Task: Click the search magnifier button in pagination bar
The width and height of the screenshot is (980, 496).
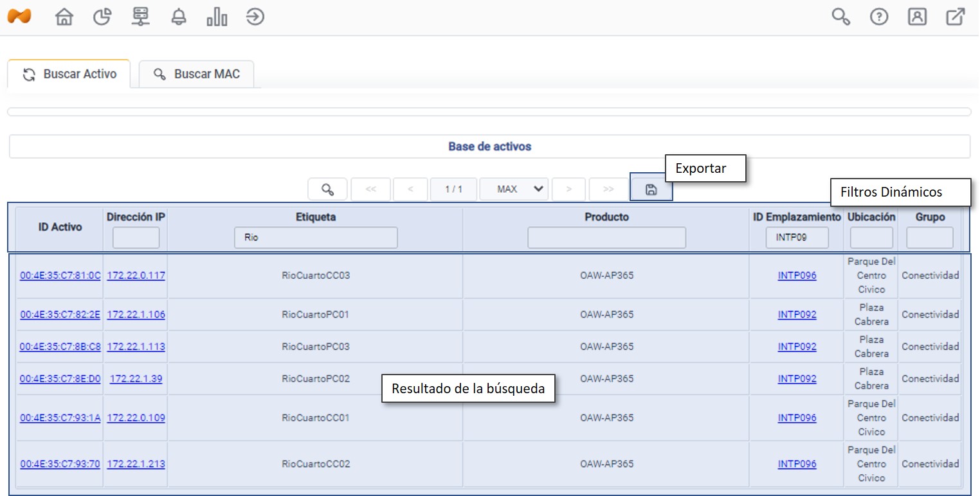Action: pyautogui.click(x=327, y=190)
